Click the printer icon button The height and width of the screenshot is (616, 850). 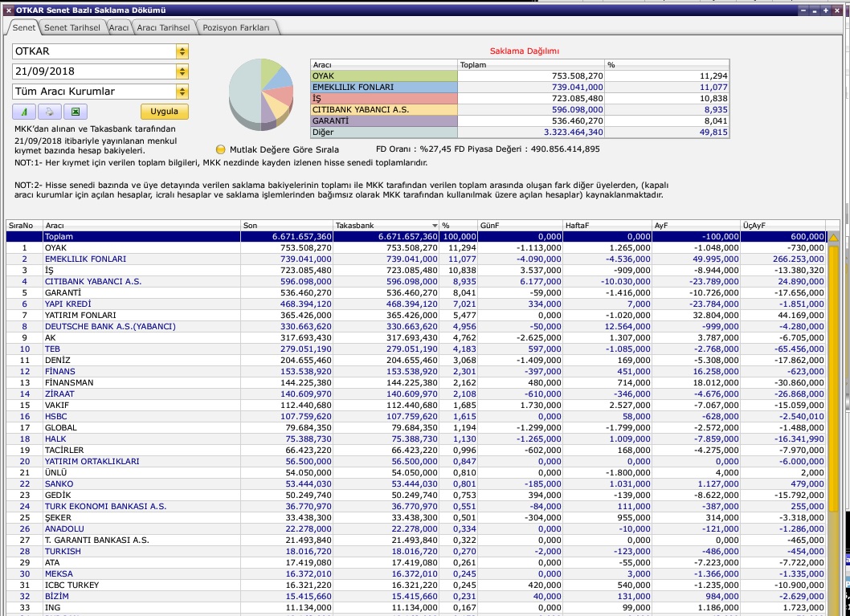coord(49,112)
